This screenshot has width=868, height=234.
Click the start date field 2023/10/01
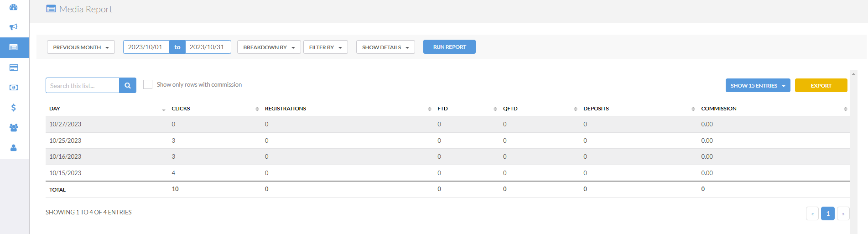coord(146,47)
